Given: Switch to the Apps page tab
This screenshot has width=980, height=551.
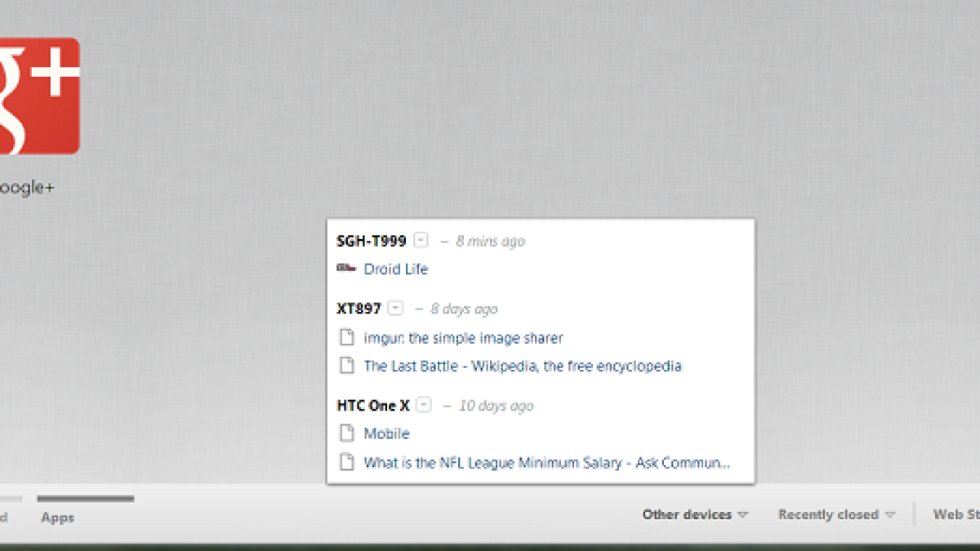Looking at the screenshot, I should coord(58,517).
